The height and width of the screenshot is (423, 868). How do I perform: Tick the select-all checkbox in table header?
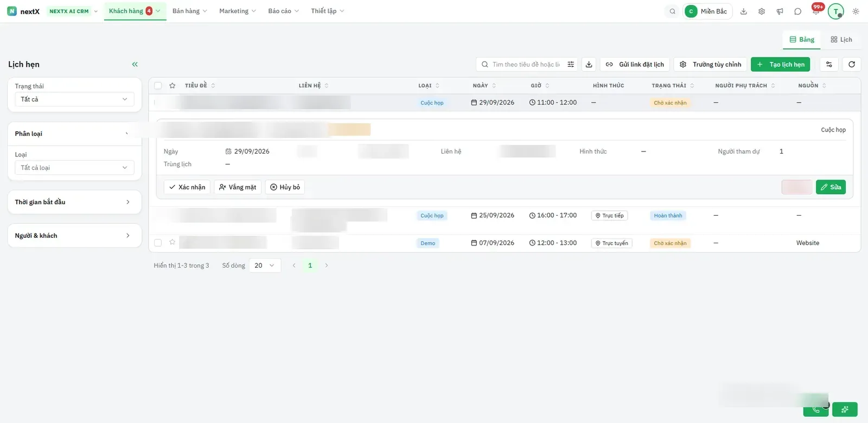pyautogui.click(x=158, y=85)
